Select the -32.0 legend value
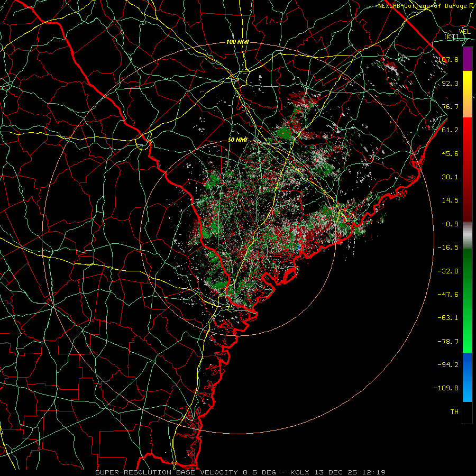 (448, 271)
